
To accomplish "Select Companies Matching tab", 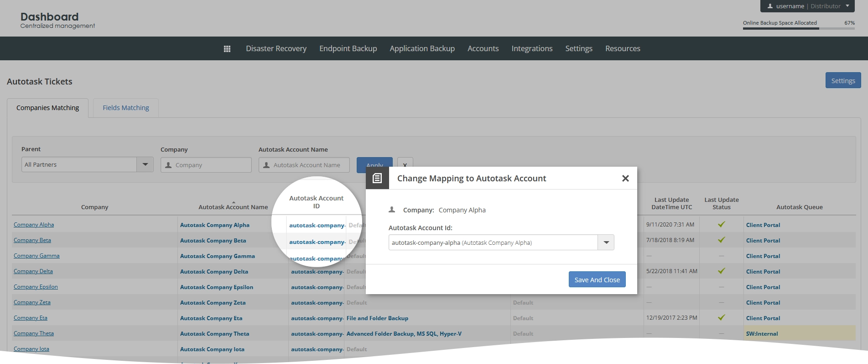I will pyautogui.click(x=48, y=108).
